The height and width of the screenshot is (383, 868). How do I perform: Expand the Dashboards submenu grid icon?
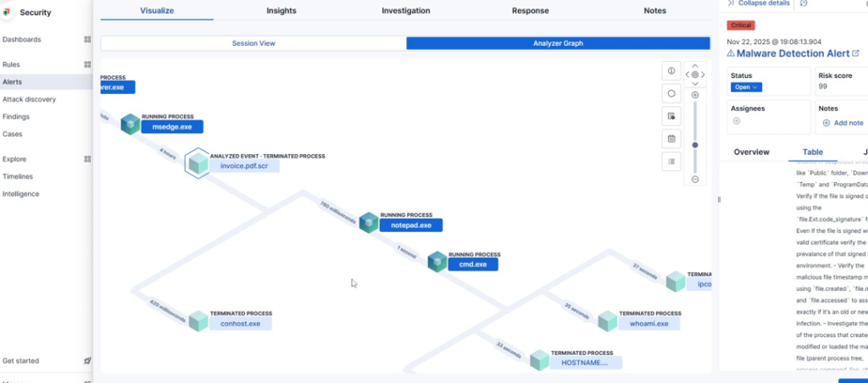(87, 40)
